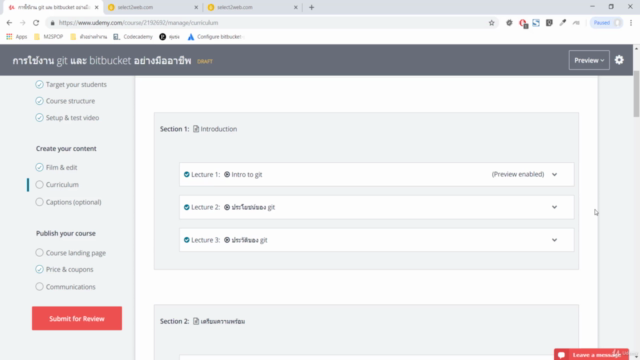This screenshot has height=360, width=640.
Task: Click the Section 1 document icon
Action: pyautogui.click(x=196, y=129)
